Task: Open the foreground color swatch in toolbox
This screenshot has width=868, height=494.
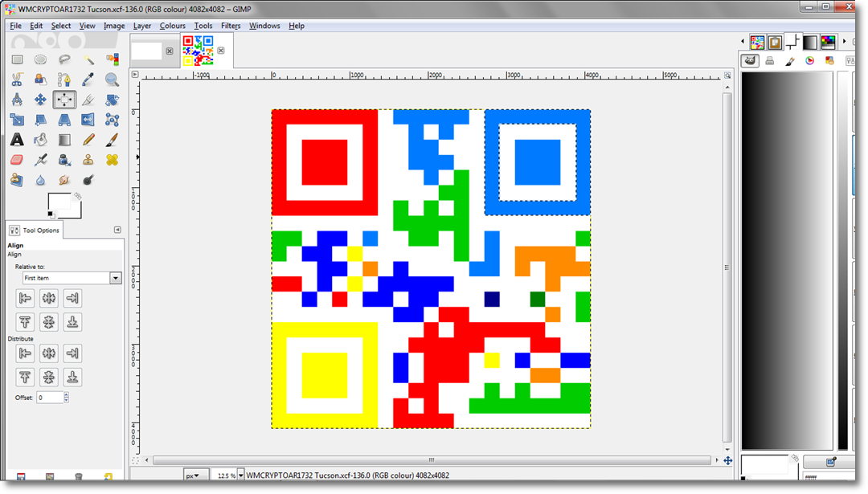Action: click(58, 200)
